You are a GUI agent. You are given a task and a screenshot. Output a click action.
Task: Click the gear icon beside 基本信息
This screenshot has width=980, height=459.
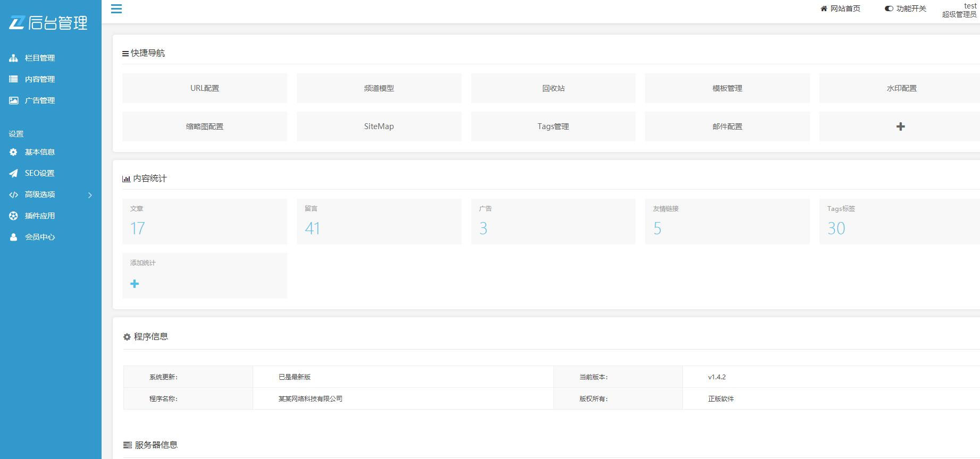coord(14,152)
